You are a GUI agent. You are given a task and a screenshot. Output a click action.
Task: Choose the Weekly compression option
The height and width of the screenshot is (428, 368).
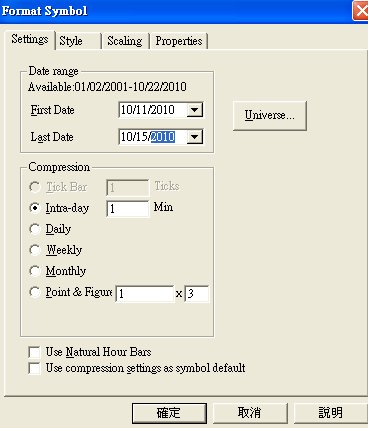tap(35, 250)
